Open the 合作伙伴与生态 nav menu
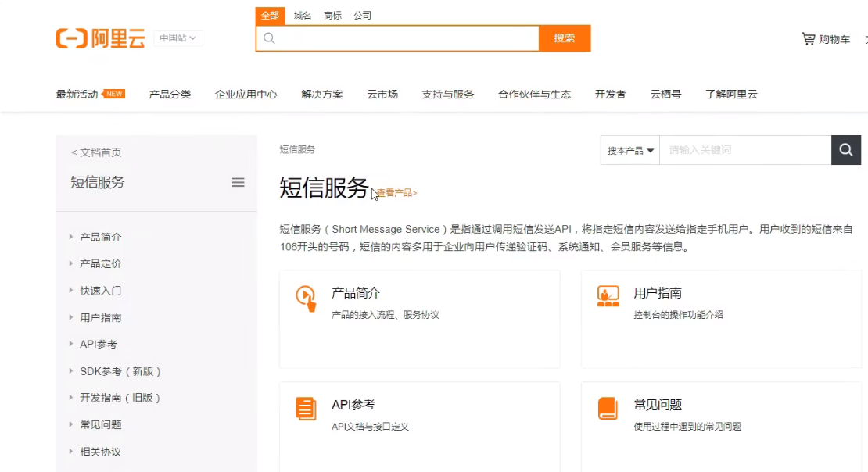 535,94
